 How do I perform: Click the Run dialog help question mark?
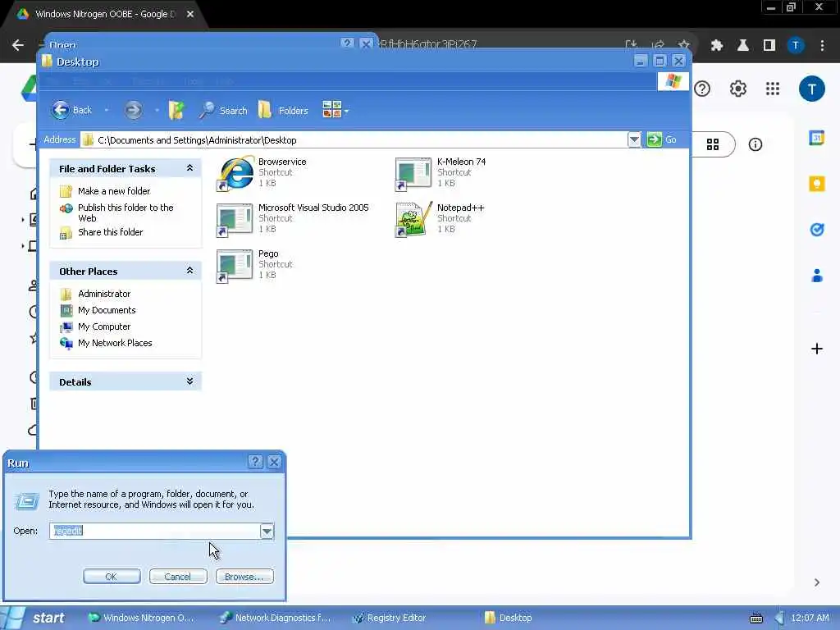pyautogui.click(x=256, y=462)
